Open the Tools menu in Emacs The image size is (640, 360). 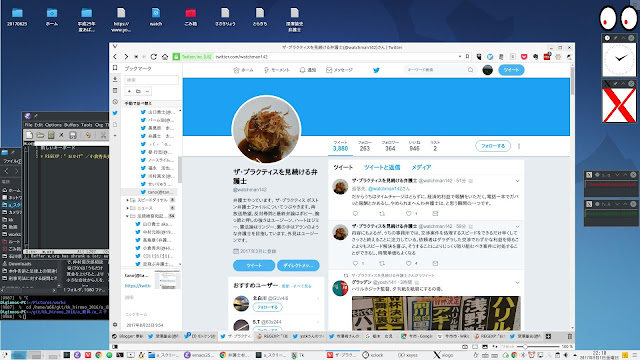pyautogui.click(x=87, y=125)
